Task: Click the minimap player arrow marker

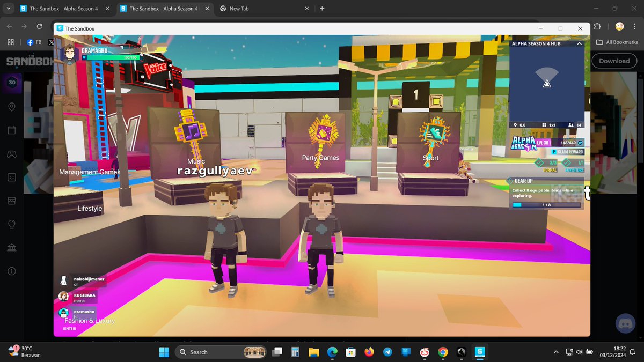Action: click(x=546, y=83)
